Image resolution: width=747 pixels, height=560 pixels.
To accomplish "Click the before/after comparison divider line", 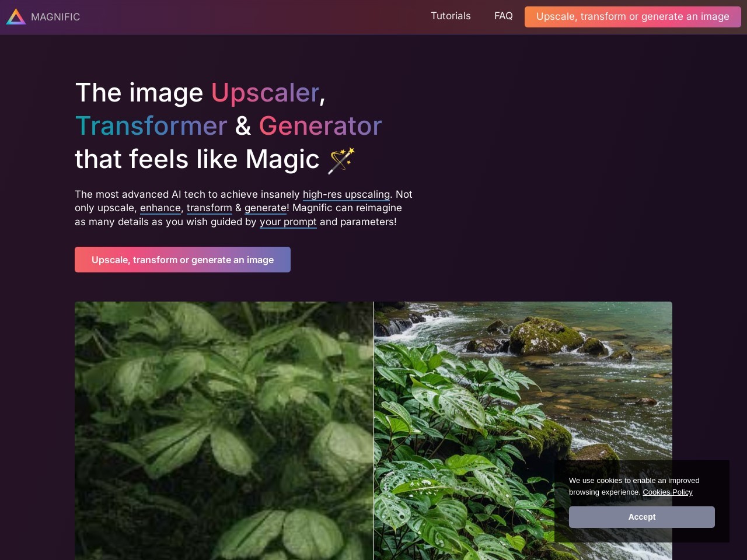I will point(373,430).
